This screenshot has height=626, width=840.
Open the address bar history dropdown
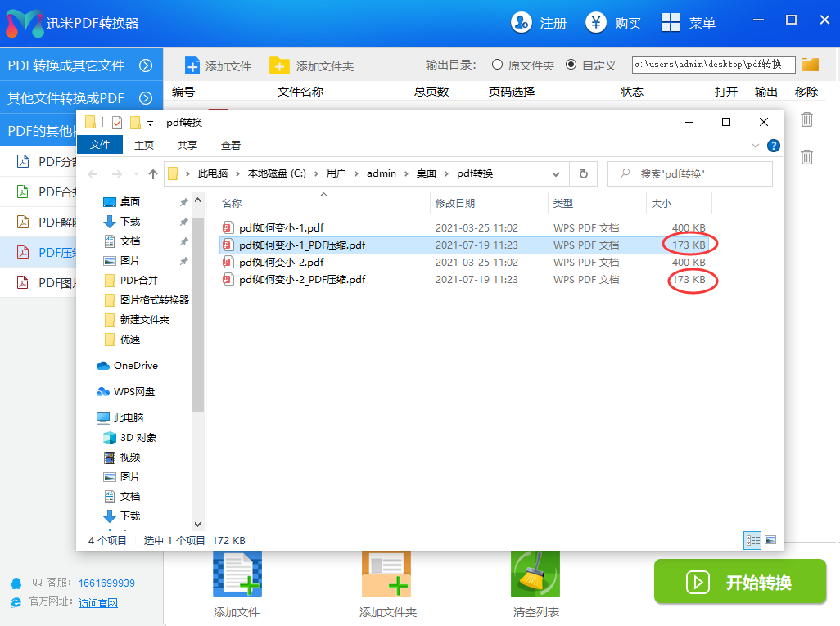coord(556,173)
